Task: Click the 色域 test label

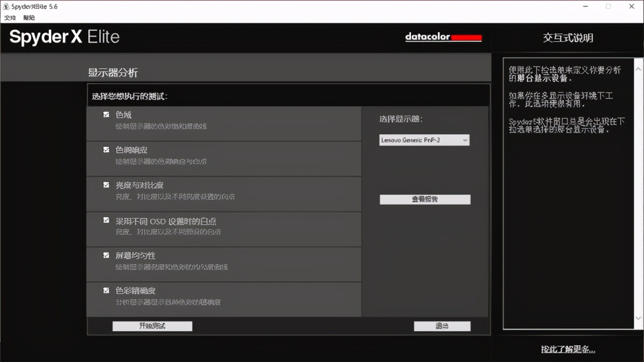Action: [124, 115]
